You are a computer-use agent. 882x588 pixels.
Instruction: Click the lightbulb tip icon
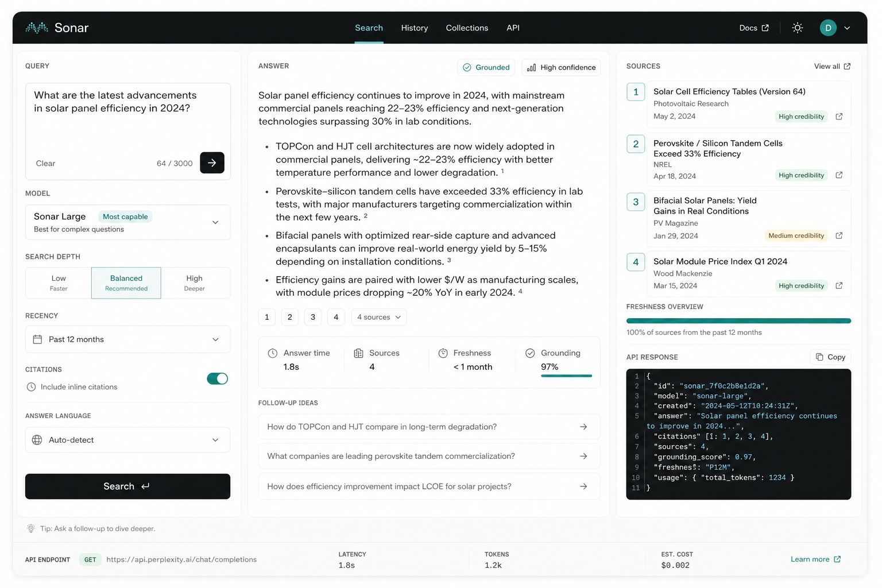tap(31, 528)
